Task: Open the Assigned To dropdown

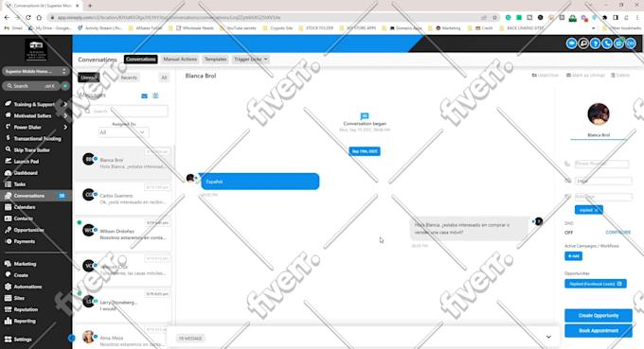Action: coord(123,132)
